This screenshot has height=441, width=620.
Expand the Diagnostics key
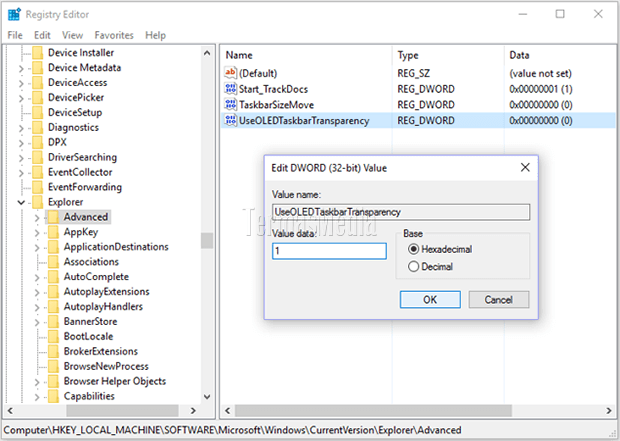click(21, 128)
